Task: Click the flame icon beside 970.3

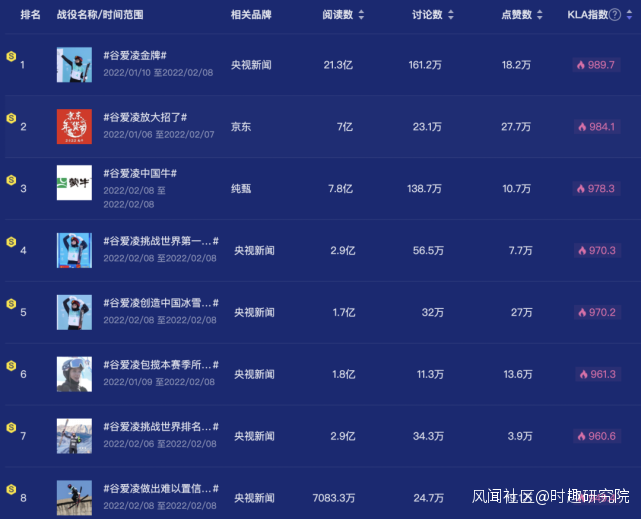Action: [582, 251]
